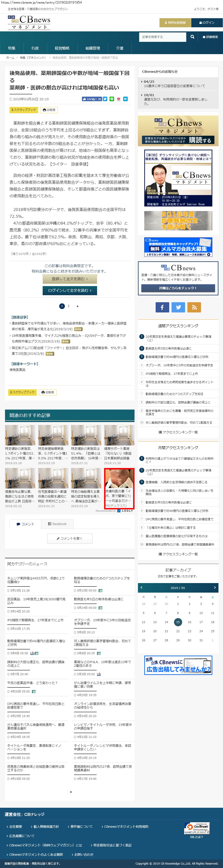Image resolution: width=223 pixels, height=868 pixels.
Task: Expand the 10/01 announcement item
Action: pyautogui.click(x=178, y=99)
